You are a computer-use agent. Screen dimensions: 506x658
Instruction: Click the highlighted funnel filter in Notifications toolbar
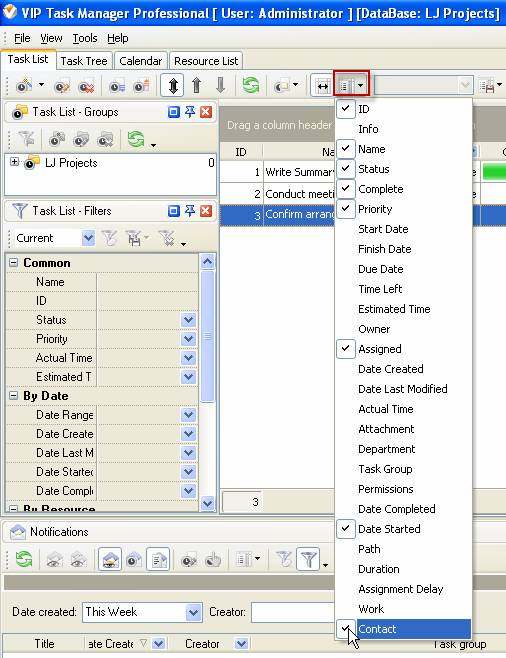308,559
